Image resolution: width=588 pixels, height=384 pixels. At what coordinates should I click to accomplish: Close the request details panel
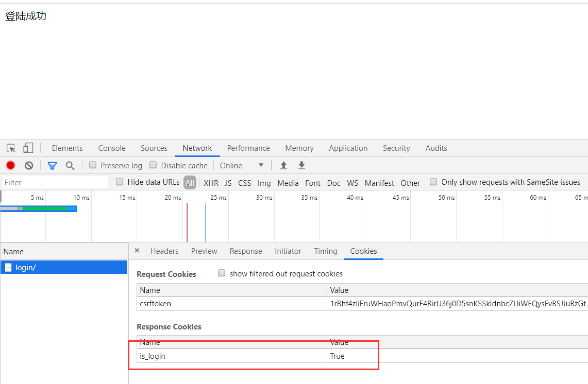click(x=137, y=251)
